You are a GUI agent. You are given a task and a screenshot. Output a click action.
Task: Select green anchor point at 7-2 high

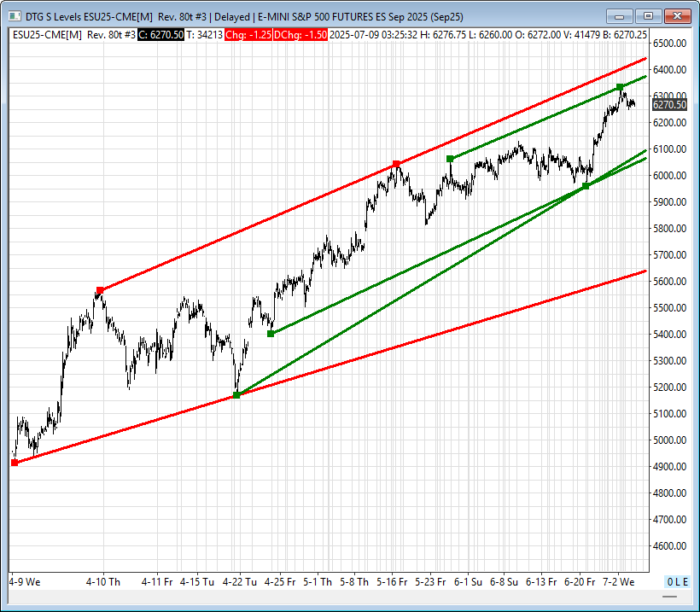point(620,86)
